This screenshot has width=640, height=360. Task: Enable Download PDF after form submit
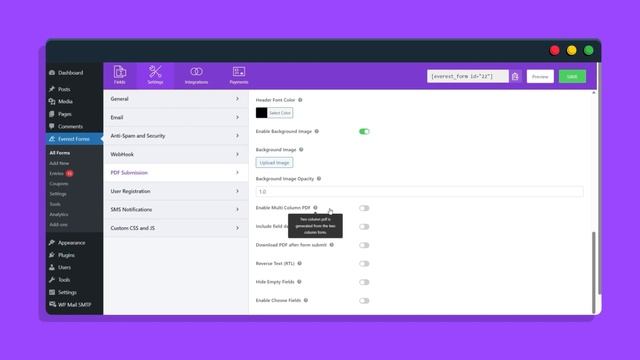coord(364,245)
